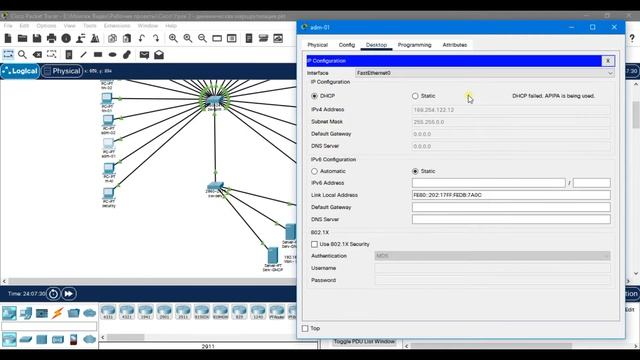The height and width of the screenshot is (360, 640).
Task: Select the End Devices category icon
Action: pos(25,313)
